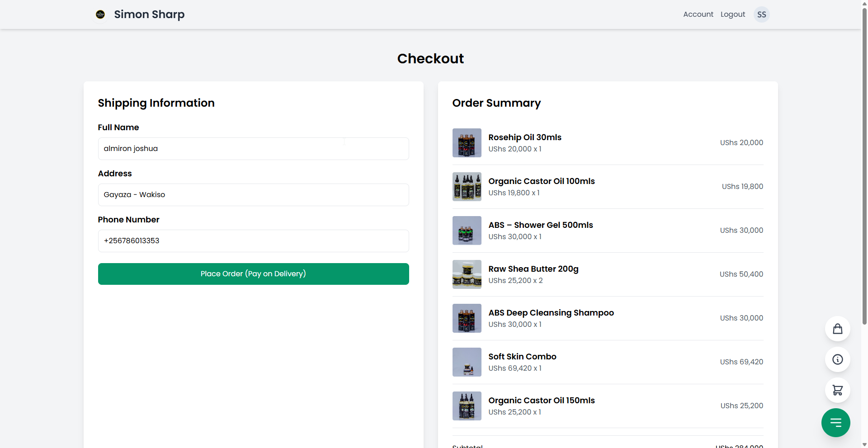Click the Organic Castor Oil 100mls thumbnail

pos(467,187)
